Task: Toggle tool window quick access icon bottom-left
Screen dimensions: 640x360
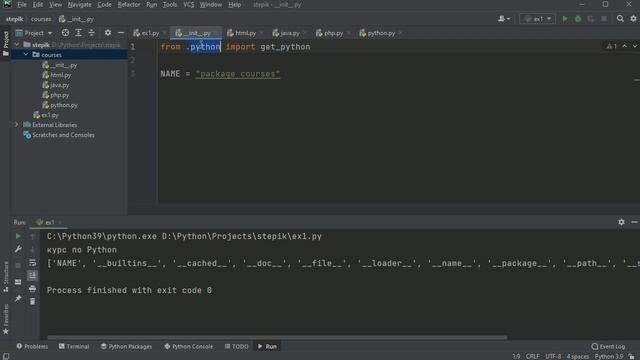Action: click(x=6, y=356)
